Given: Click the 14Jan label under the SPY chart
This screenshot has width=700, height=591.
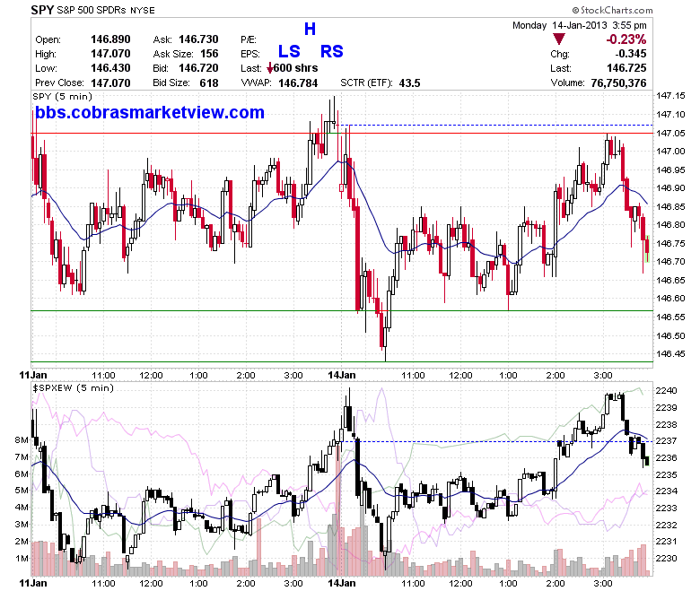Looking at the screenshot, I should [x=342, y=375].
